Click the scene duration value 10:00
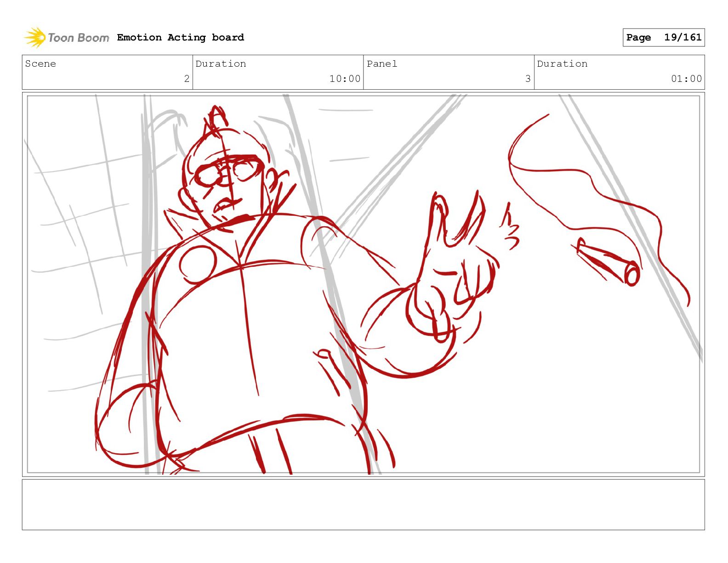This screenshot has width=728, height=563. point(345,79)
